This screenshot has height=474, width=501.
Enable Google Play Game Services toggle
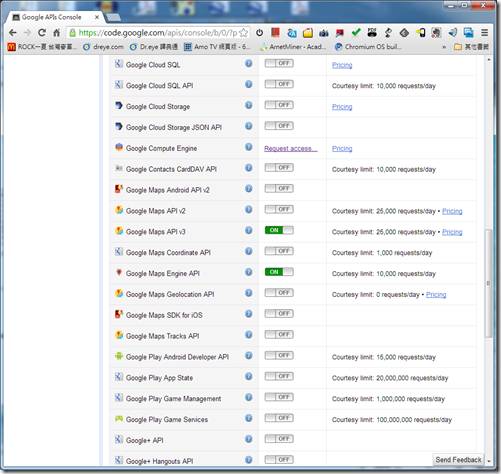[x=279, y=418]
